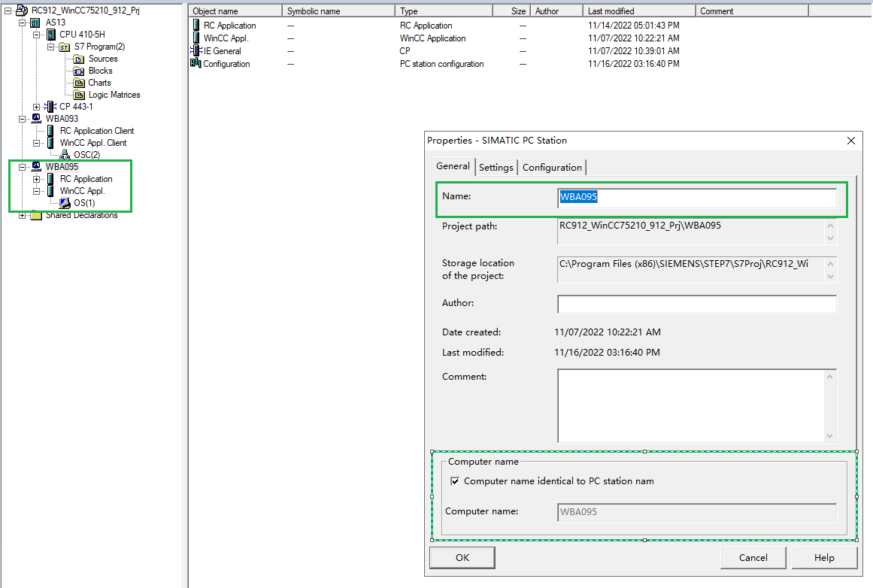Screen dimensions: 873x588
Task: Click the WinCC Appl. Client icon
Action: point(50,143)
